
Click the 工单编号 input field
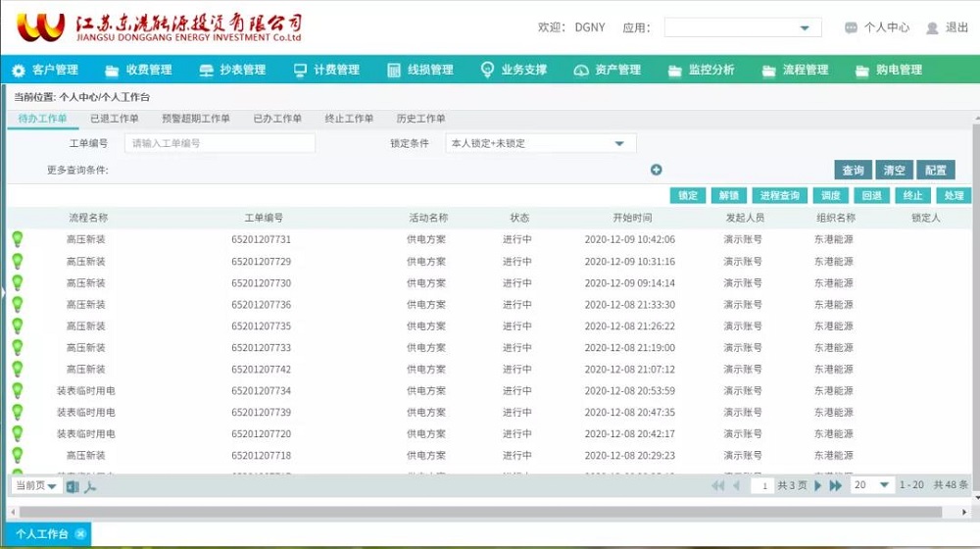[220, 144]
